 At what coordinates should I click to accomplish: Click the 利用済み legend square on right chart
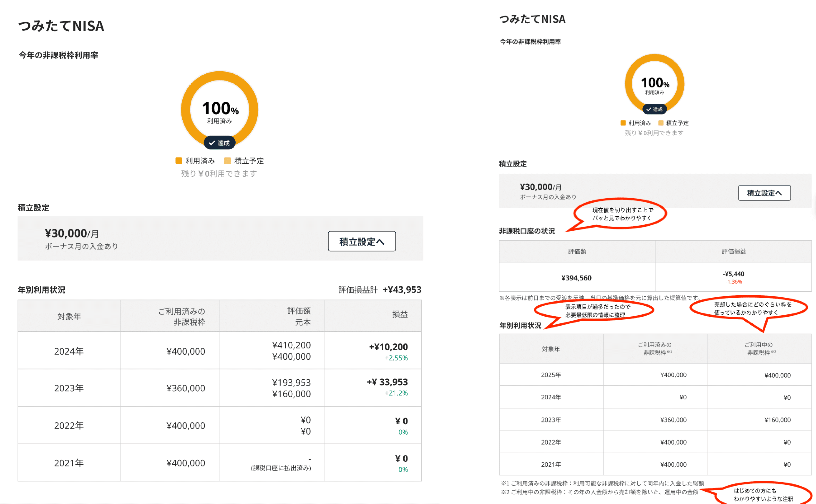[x=623, y=123]
